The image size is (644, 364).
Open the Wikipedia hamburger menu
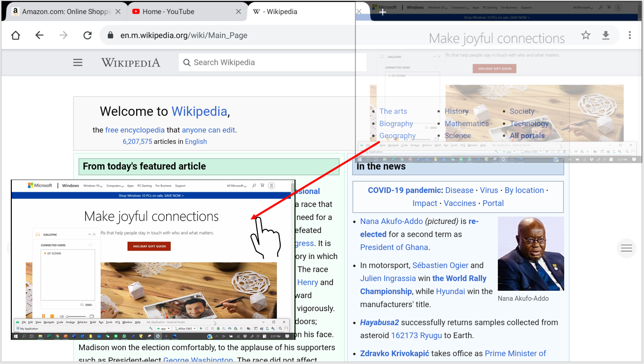[x=78, y=62]
